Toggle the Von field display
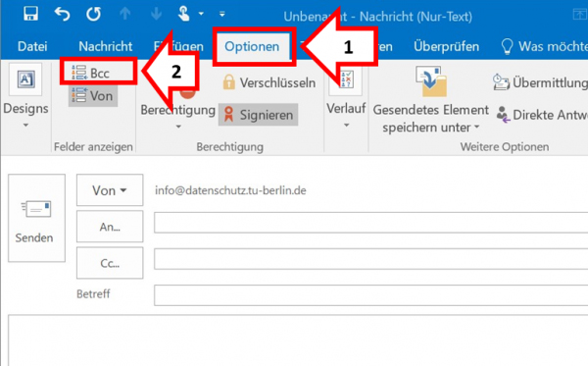This screenshot has height=366, width=588. pos(93,96)
